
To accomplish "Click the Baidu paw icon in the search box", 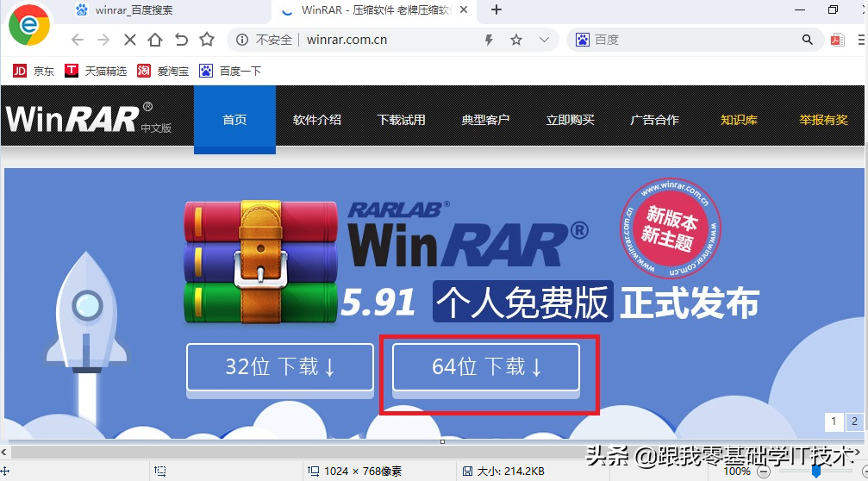I will 583,40.
